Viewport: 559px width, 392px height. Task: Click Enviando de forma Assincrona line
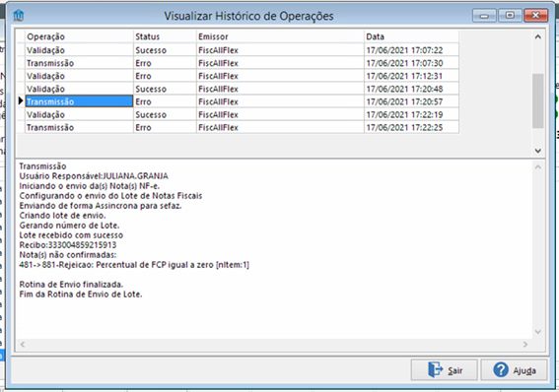101,206
